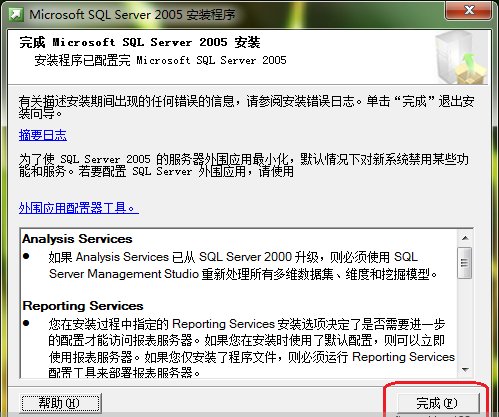Click the 完成(F) finish button
This screenshot has height=417, width=499.
[x=438, y=404]
